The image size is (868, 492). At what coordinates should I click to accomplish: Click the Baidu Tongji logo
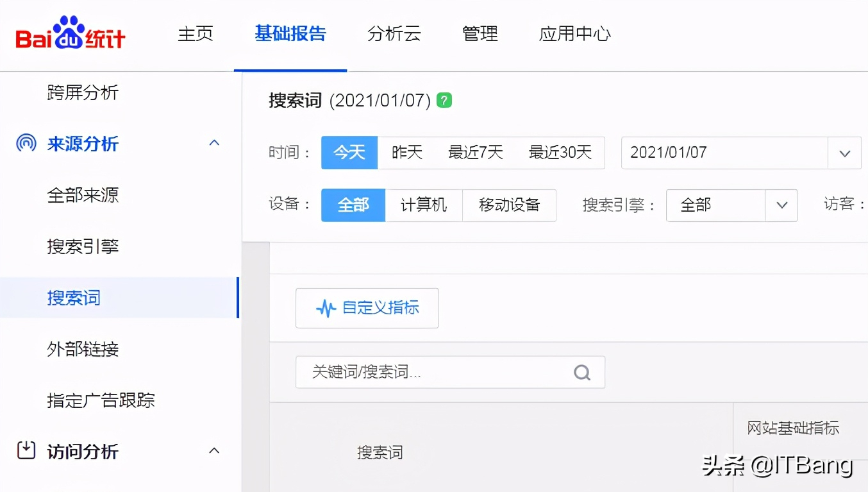pos(71,33)
